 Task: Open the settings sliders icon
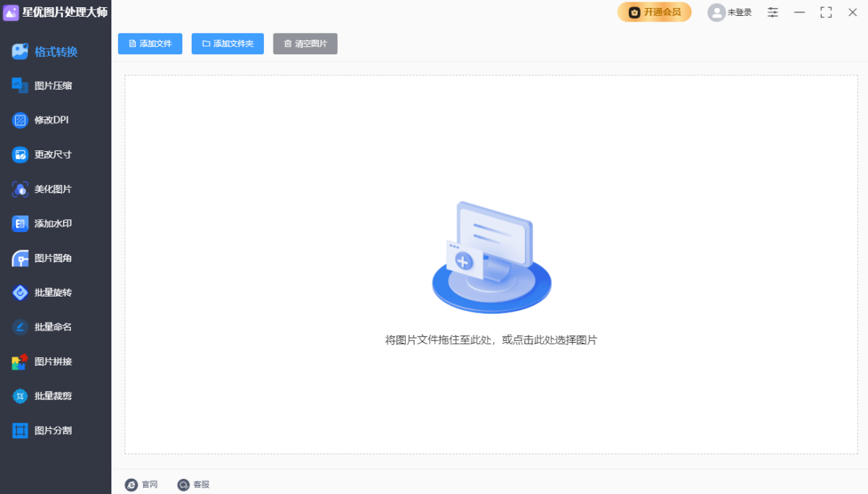click(773, 12)
